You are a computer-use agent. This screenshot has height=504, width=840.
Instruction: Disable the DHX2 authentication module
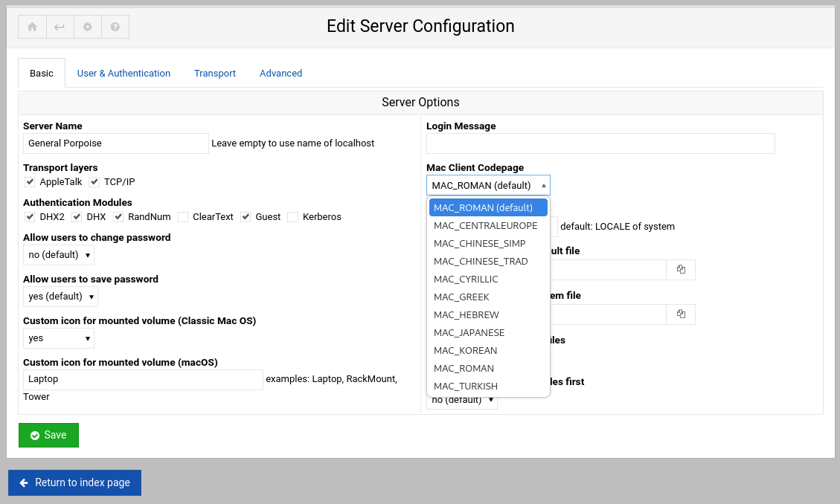coord(28,216)
